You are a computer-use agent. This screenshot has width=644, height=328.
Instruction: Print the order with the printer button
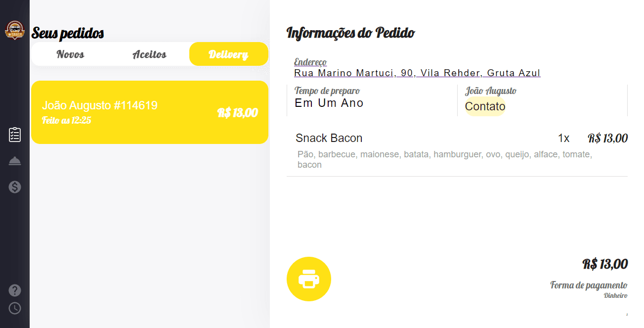click(309, 279)
